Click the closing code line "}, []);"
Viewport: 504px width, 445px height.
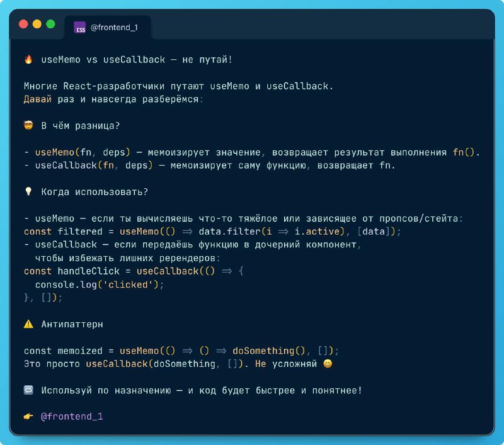[x=43, y=298]
